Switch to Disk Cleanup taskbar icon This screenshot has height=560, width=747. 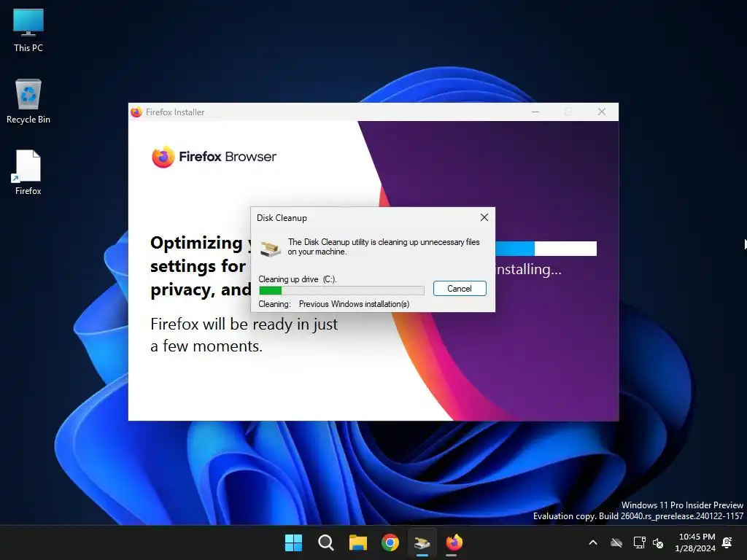422,542
